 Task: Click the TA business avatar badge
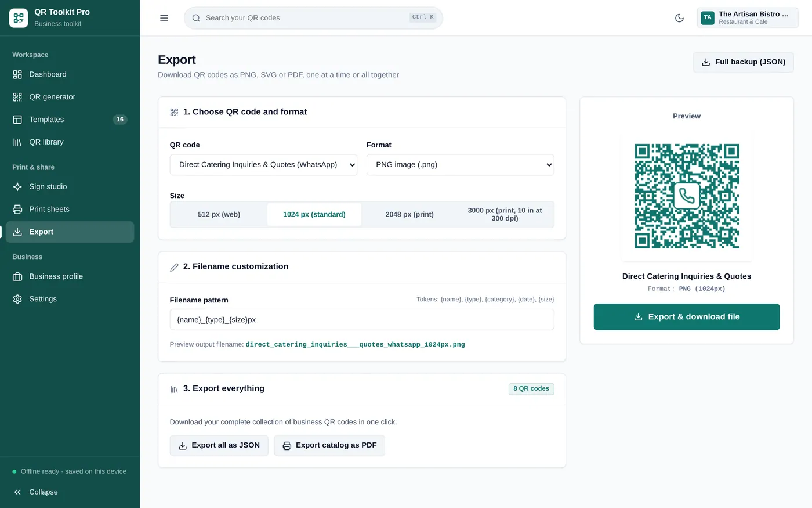click(708, 17)
